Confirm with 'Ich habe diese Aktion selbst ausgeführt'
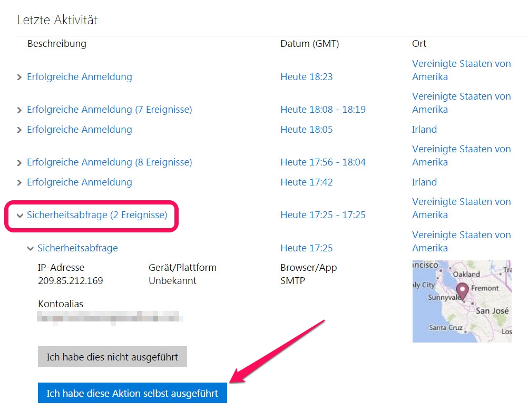 (132, 393)
